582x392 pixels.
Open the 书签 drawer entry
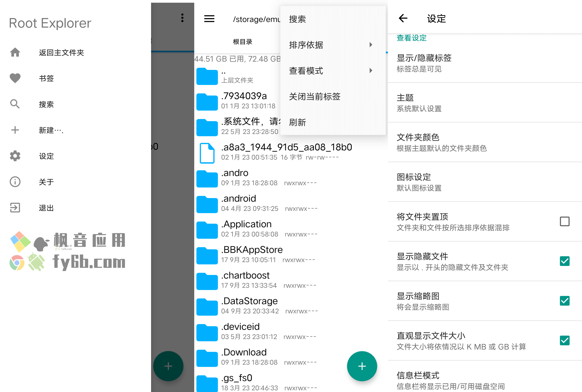pyautogui.click(x=75, y=78)
